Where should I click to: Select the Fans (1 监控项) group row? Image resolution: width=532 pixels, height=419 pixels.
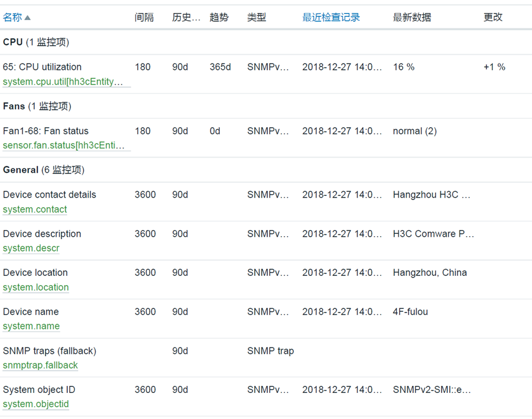pos(266,106)
